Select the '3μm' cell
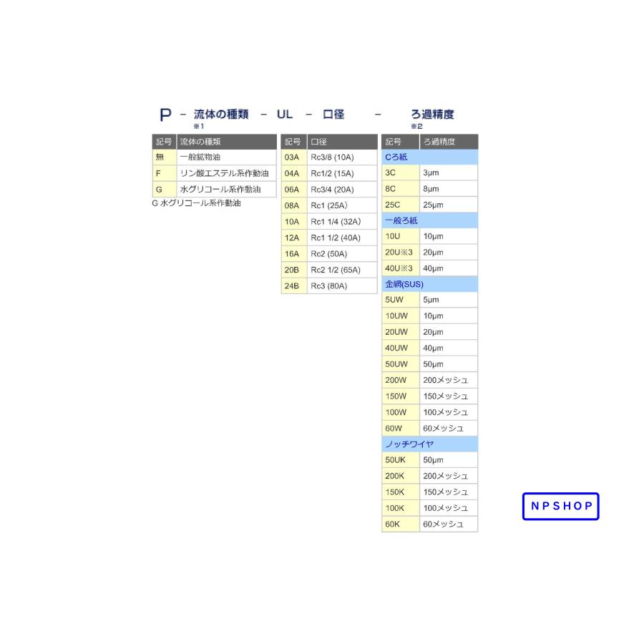 pyautogui.click(x=449, y=172)
